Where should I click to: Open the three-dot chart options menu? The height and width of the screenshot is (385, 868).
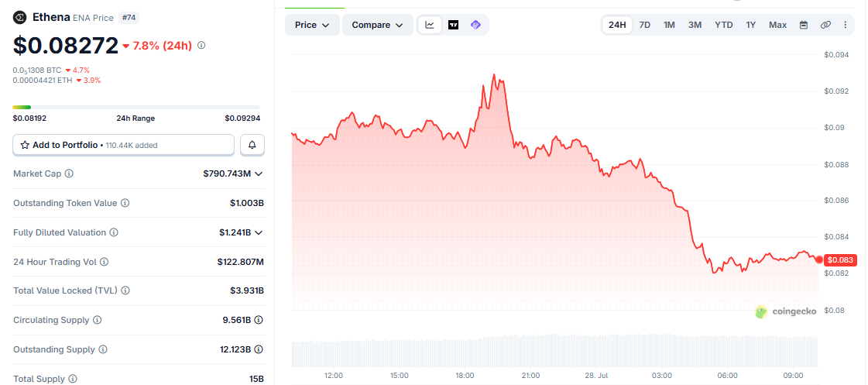845,25
